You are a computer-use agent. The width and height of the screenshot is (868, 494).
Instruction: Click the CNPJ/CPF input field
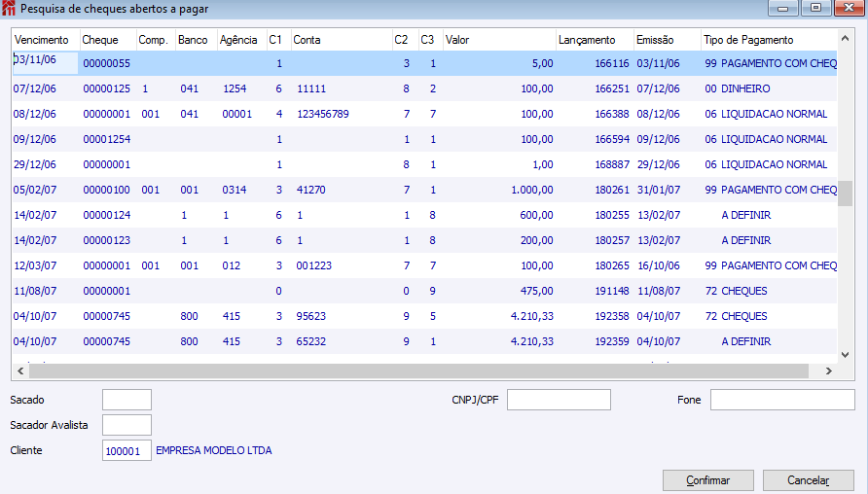pos(559,400)
